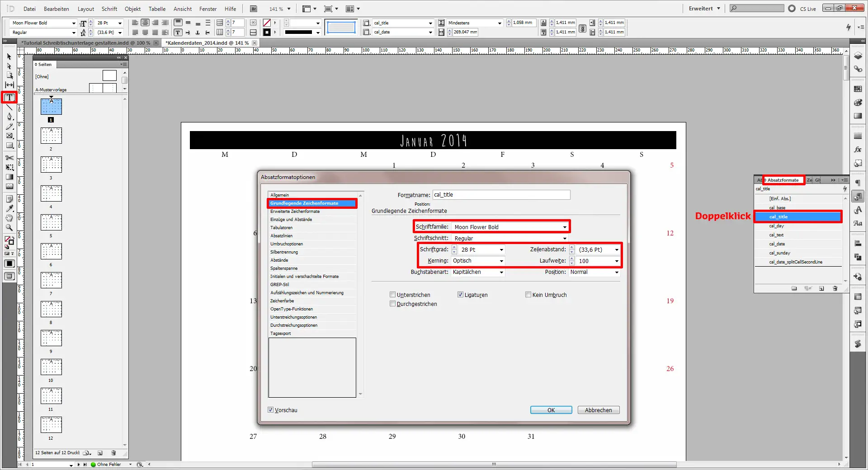This screenshot has width=868, height=470.
Task: Open the Tabelle menu
Action: click(157, 9)
